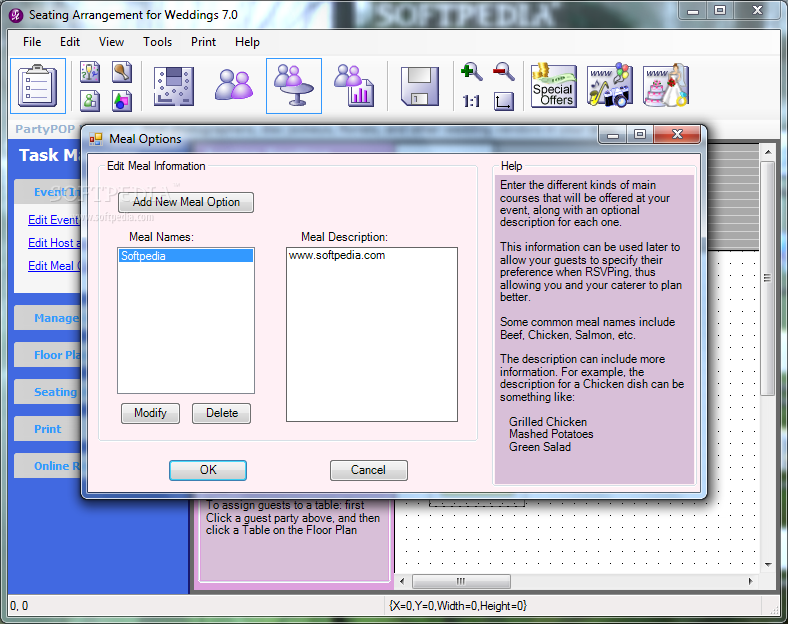Select Softpedia in Meal Names list
The width and height of the screenshot is (788, 624).
pyautogui.click(x=186, y=256)
